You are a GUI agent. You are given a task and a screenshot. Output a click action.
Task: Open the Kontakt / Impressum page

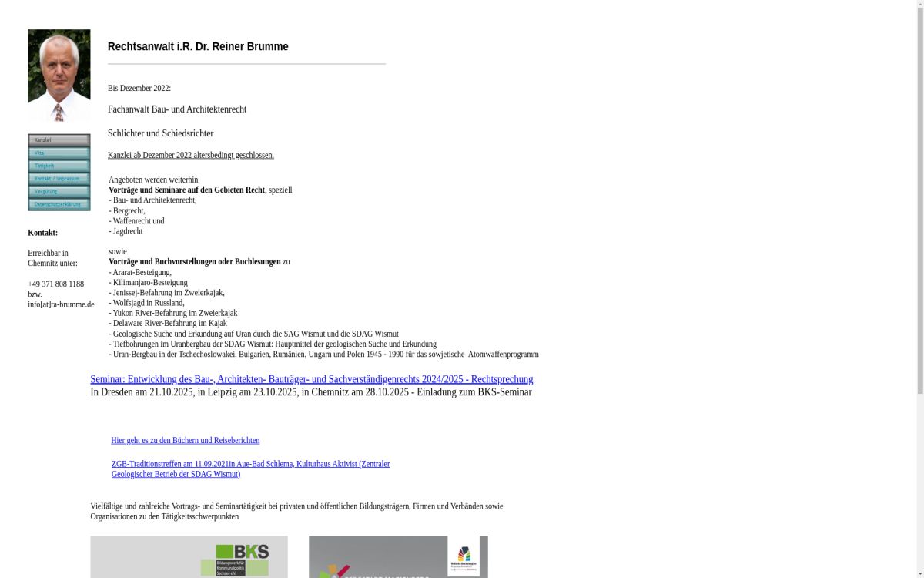[59, 179]
